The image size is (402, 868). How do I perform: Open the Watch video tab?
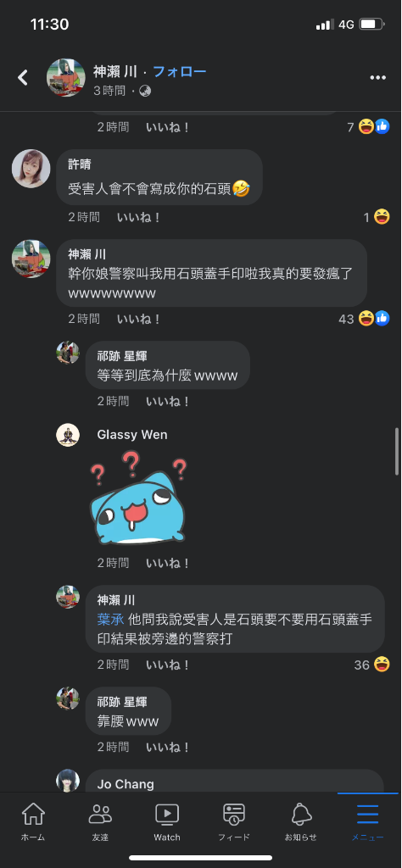pyautogui.click(x=167, y=822)
